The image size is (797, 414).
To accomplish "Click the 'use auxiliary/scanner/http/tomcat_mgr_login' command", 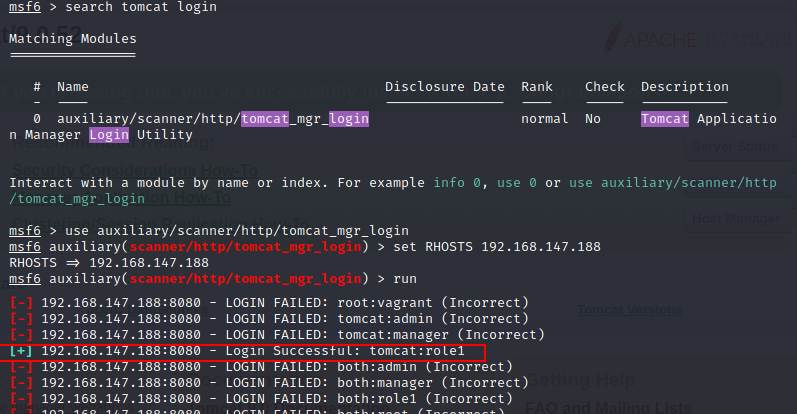I will (237, 231).
